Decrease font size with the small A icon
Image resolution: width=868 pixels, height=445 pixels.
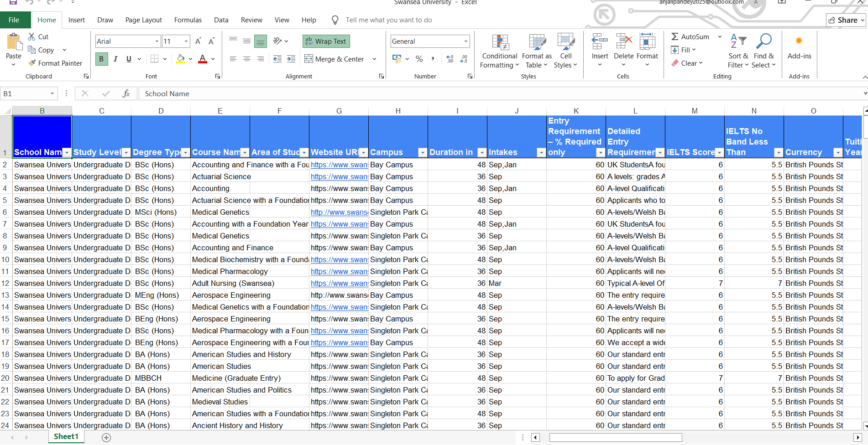[x=211, y=41]
